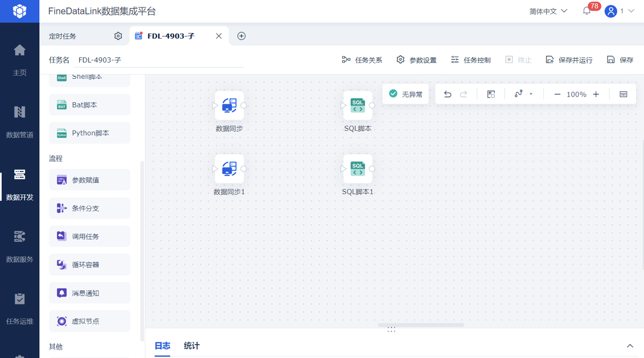The width and height of the screenshot is (644, 358).
Task: Click the FineDataLink数据集成平台 title
Action: pos(102,11)
